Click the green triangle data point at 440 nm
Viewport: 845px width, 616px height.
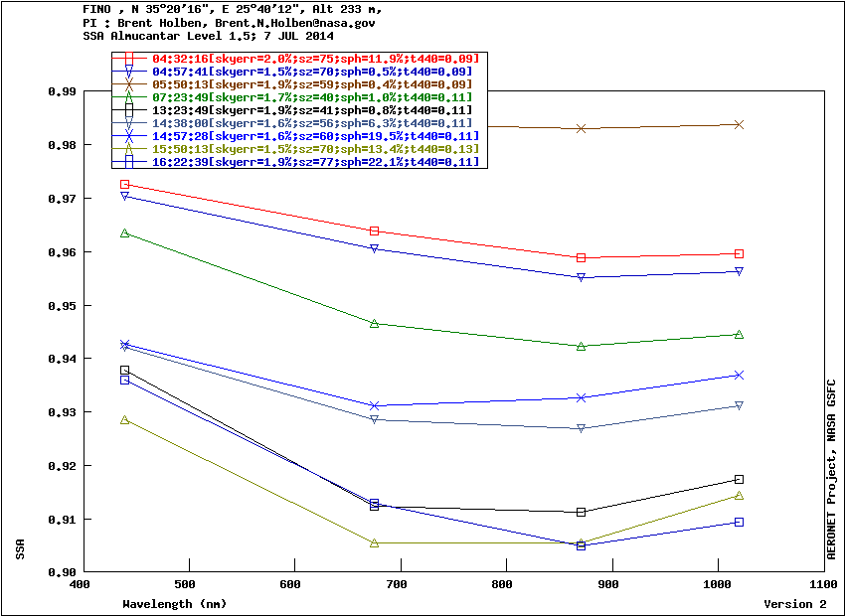(x=125, y=232)
